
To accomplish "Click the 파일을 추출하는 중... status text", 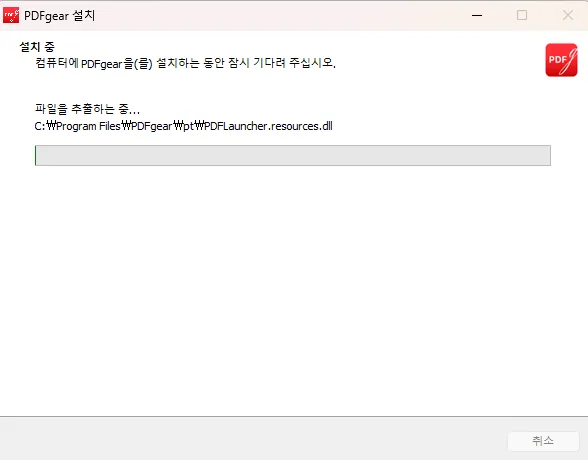I will [87, 109].
